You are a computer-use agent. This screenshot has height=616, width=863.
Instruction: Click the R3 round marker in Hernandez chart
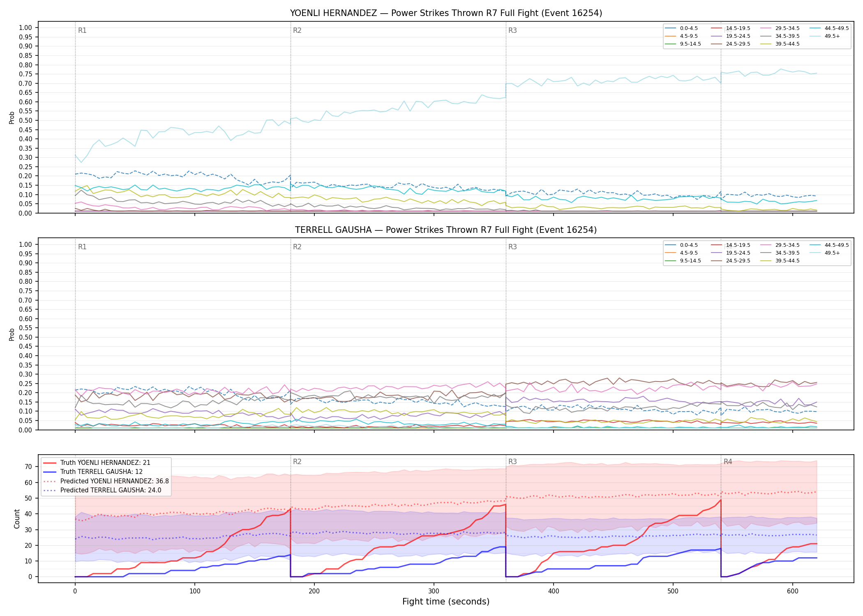coord(512,30)
